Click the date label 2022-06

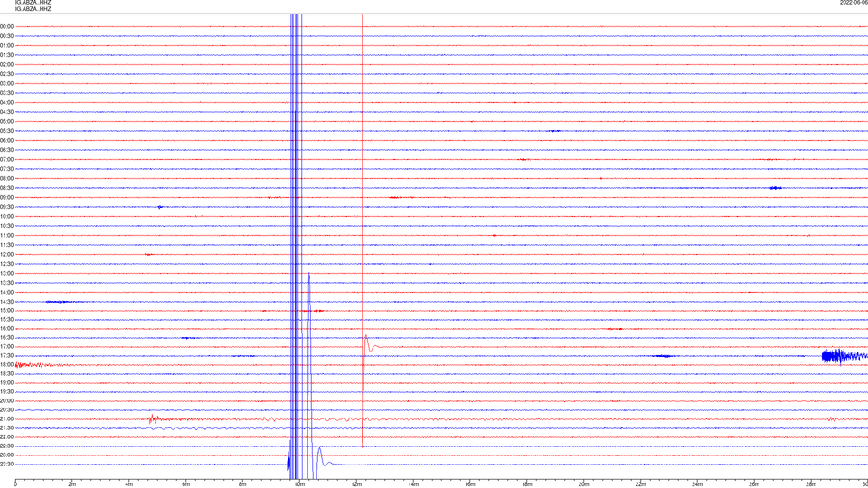tap(854, 2)
